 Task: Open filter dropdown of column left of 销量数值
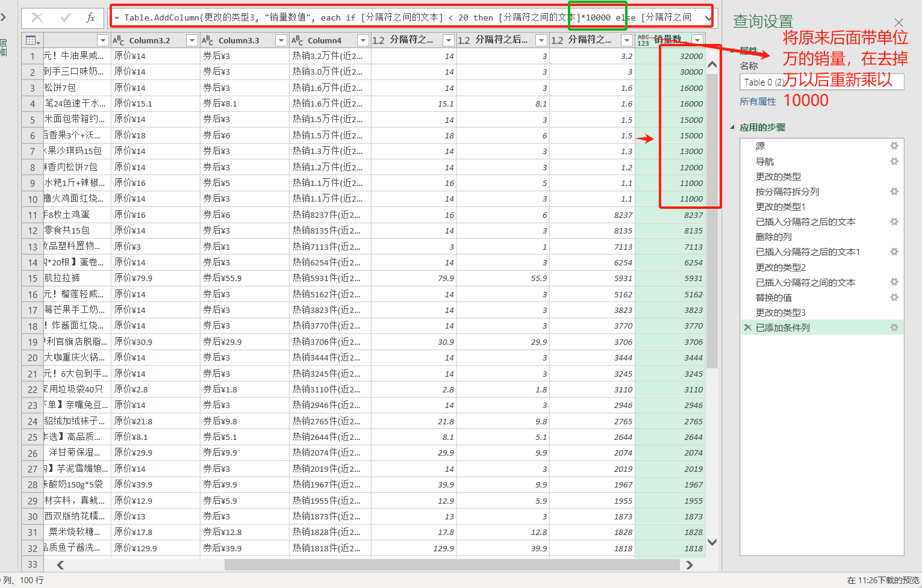coord(627,40)
